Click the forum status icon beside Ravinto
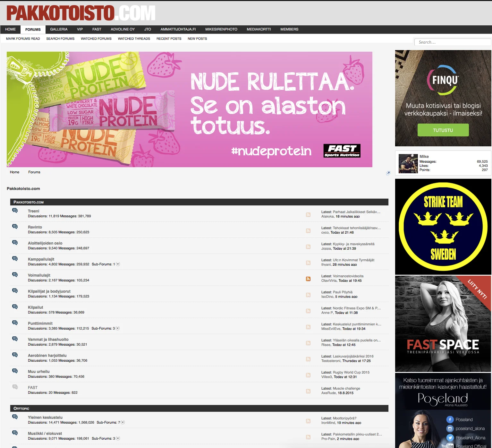492x448 pixels. pos(15,227)
